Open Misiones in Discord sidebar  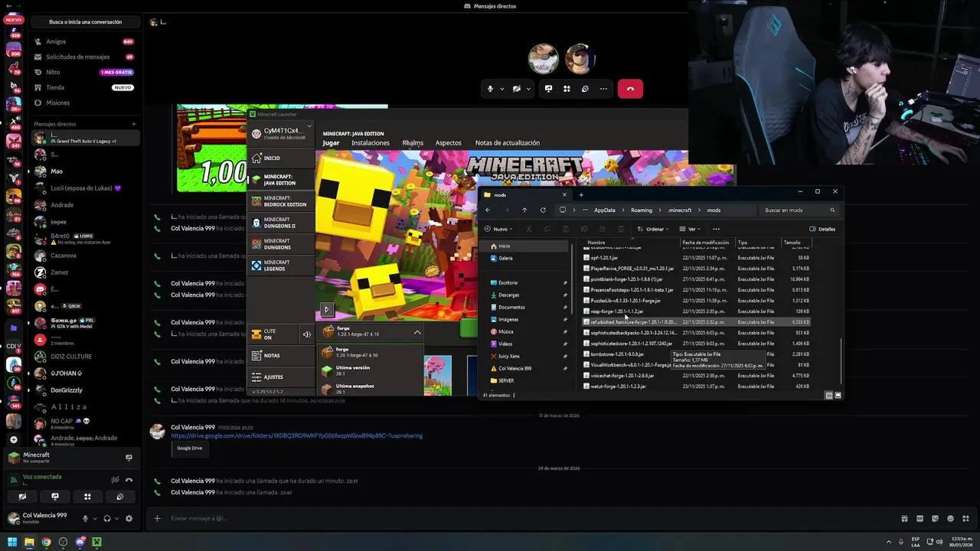(x=85, y=103)
